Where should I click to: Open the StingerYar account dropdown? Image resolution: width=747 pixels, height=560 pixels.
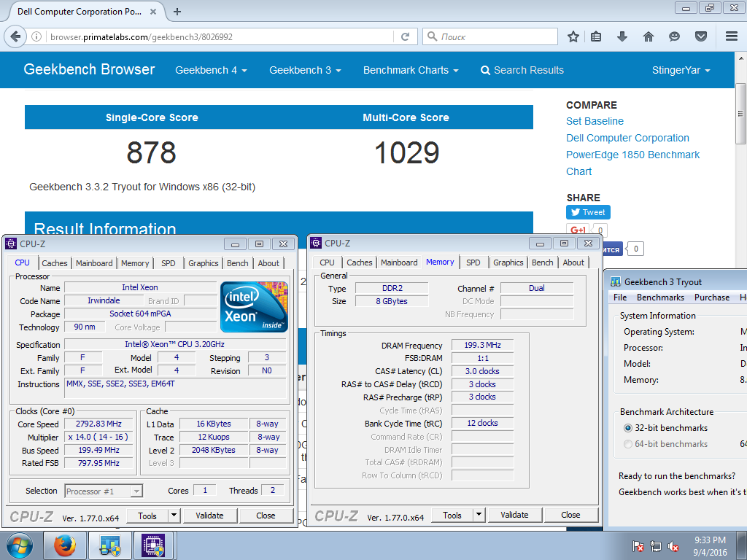(681, 71)
